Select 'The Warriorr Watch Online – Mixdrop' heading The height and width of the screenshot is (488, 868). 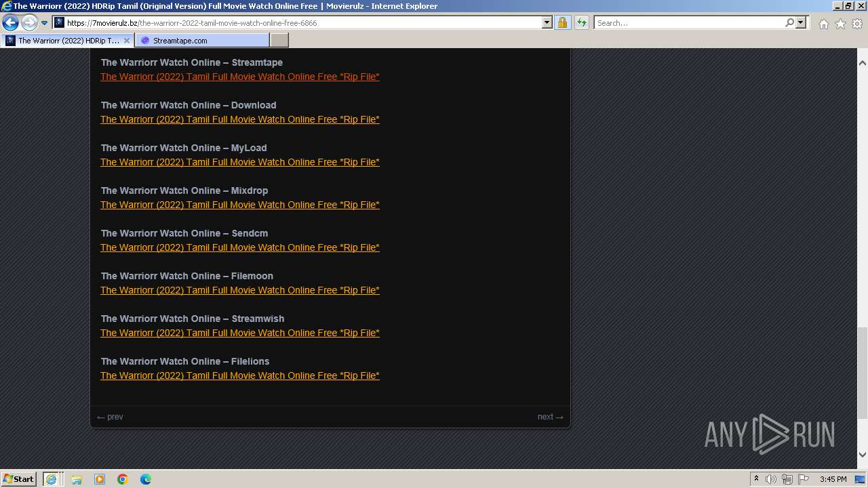pos(184,190)
